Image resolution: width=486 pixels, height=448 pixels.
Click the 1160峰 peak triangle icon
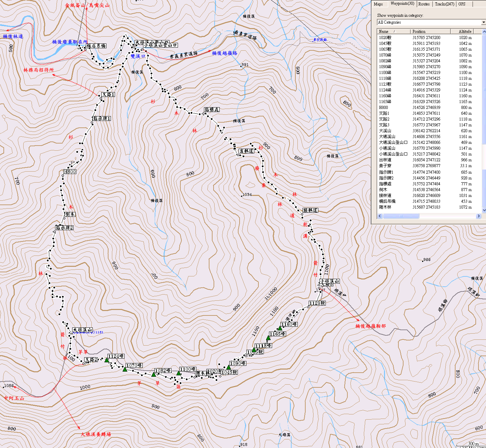(280, 328)
